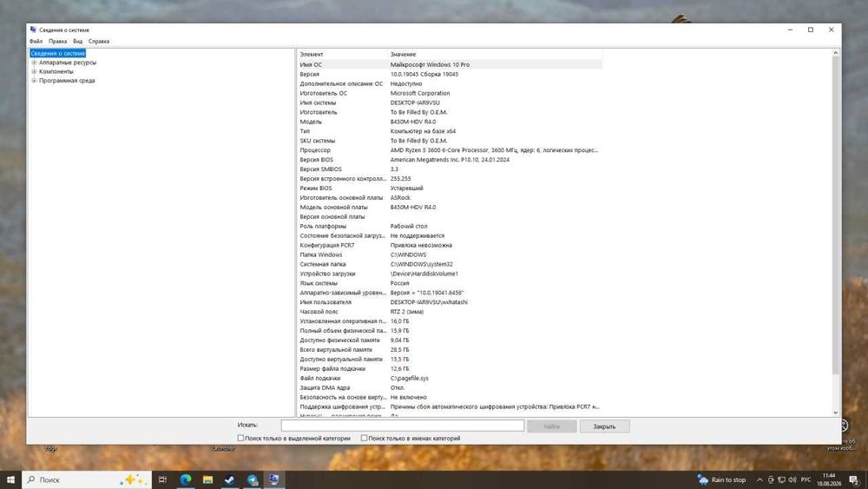The height and width of the screenshot is (489, 868).
Task: Select the Папка Windows row
Action: 450,254
